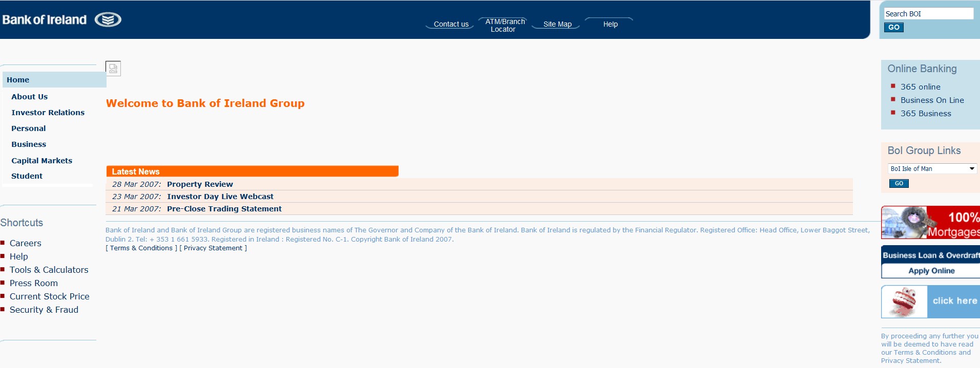Open Student section
Screen dimensions: 980x368
coord(27,176)
